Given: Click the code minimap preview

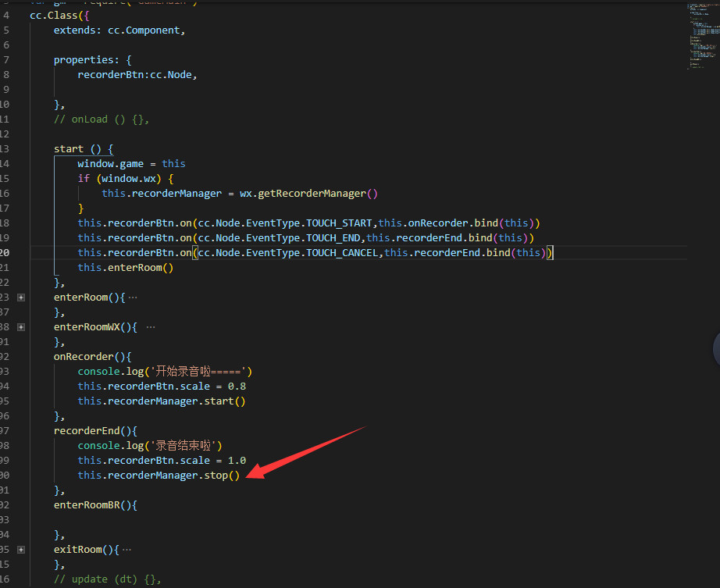Looking at the screenshot, I should tap(704, 35).
